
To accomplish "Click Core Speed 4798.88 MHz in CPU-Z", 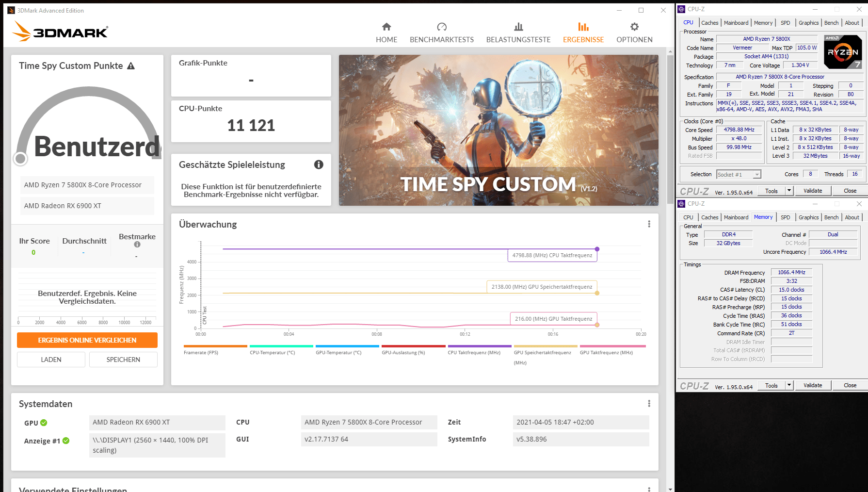I will click(739, 130).
